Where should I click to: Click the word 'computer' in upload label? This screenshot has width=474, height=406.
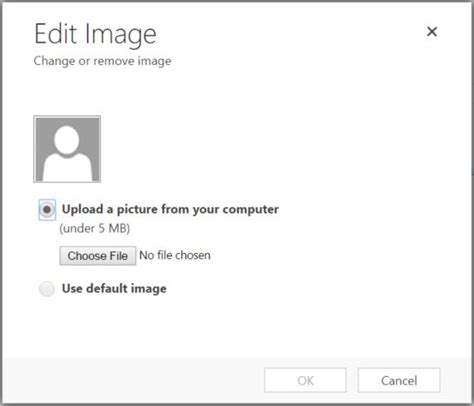251,210
